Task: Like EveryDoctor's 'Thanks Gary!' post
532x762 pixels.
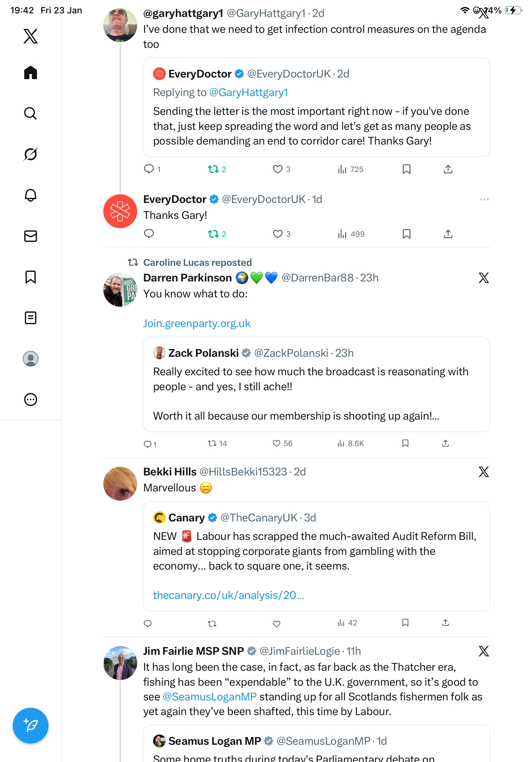Action: point(277,234)
